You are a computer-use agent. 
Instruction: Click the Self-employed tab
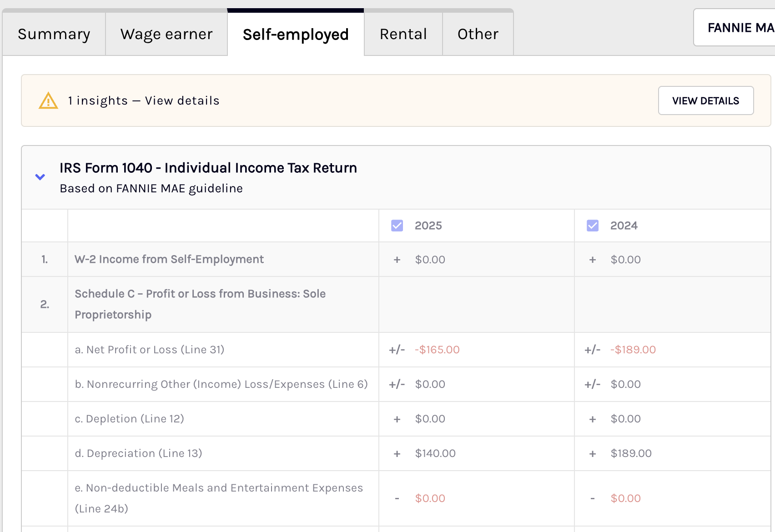[296, 34]
